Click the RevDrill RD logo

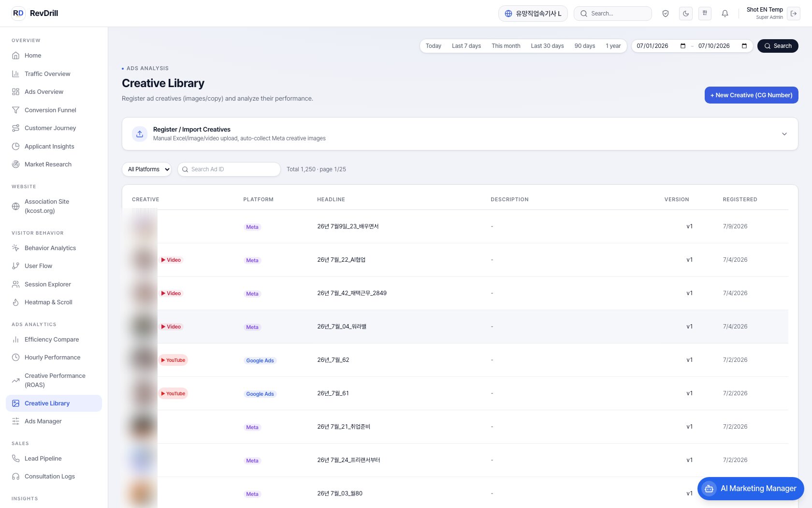click(x=18, y=13)
